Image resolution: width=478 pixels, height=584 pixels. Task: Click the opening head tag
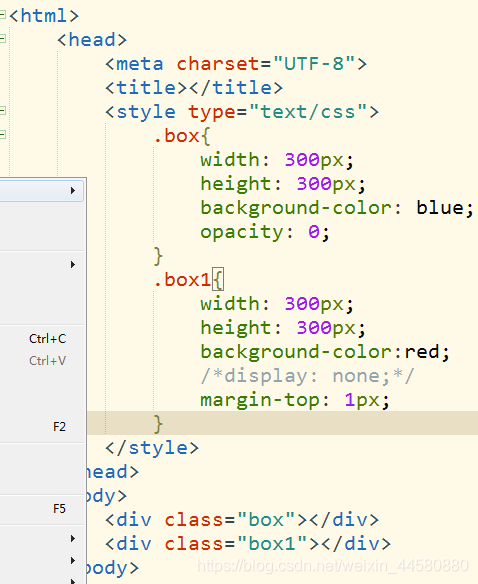pyautogui.click(x=92, y=39)
